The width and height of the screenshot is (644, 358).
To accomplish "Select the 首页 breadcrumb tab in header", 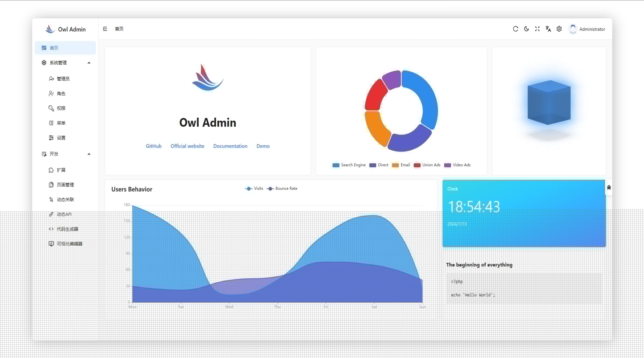I will 119,29.
